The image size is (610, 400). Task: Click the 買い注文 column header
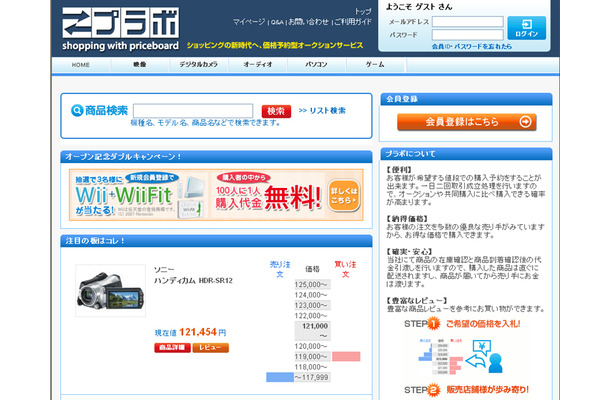[x=345, y=269]
